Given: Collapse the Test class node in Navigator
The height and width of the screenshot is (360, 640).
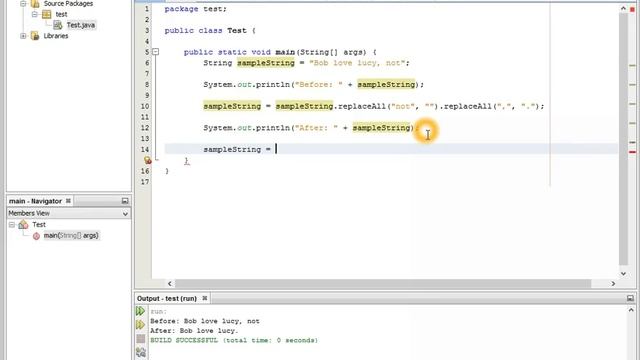Looking at the screenshot, I should pyautogui.click(x=12, y=225).
